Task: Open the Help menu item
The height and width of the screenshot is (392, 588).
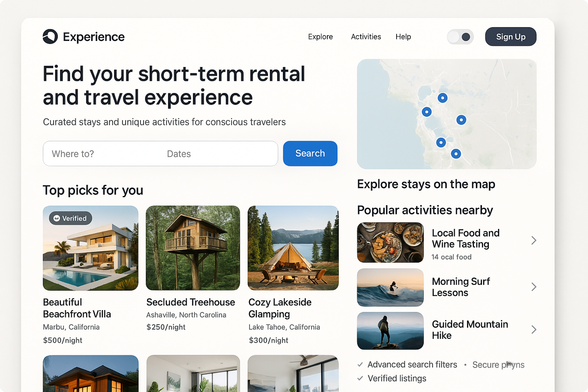Action: pyautogui.click(x=403, y=37)
